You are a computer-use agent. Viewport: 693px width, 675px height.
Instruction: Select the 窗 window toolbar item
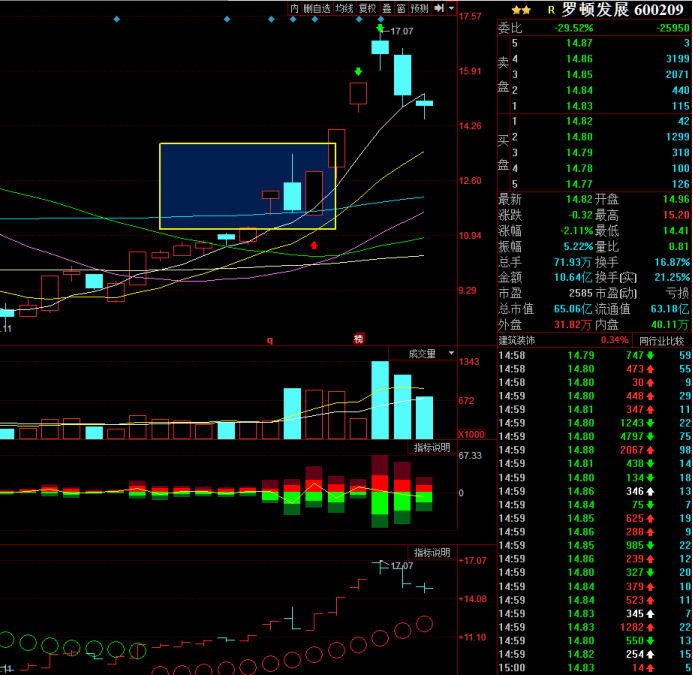(x=400, y=8)
